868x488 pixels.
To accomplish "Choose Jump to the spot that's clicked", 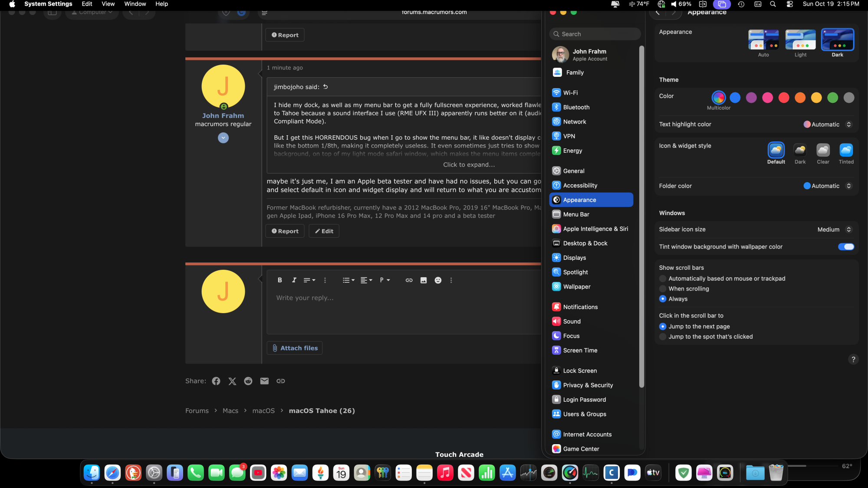I will pyautogui.click(x=663, y=337).
